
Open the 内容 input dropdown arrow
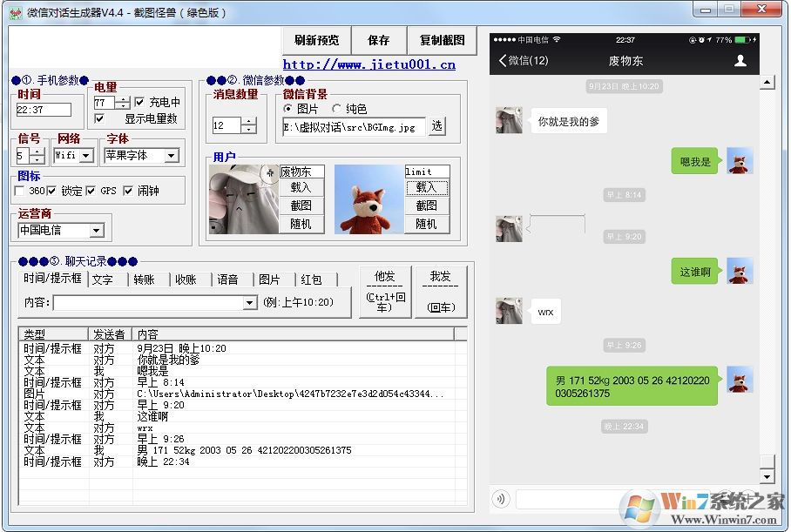[x=249, y=302]
